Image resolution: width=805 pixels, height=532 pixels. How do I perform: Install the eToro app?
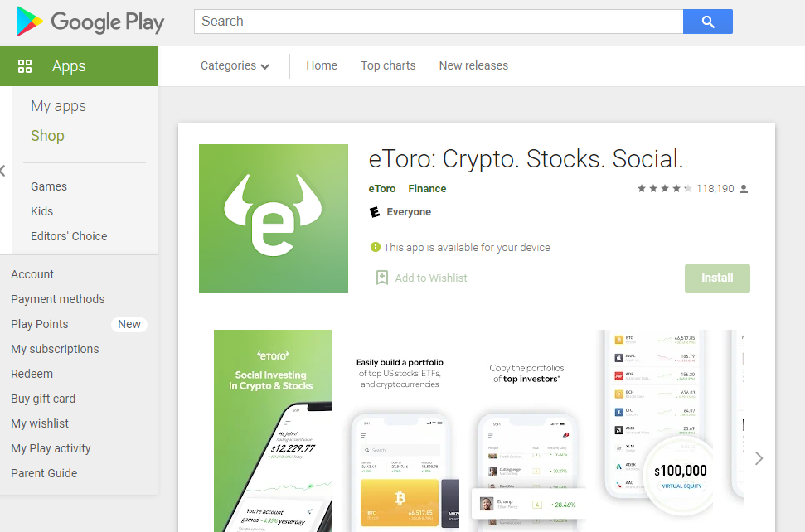pos(717,278)
